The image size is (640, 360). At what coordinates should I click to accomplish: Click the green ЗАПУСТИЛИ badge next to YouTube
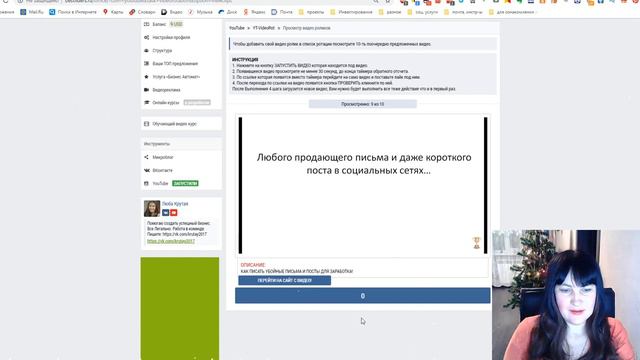[185, 183]
